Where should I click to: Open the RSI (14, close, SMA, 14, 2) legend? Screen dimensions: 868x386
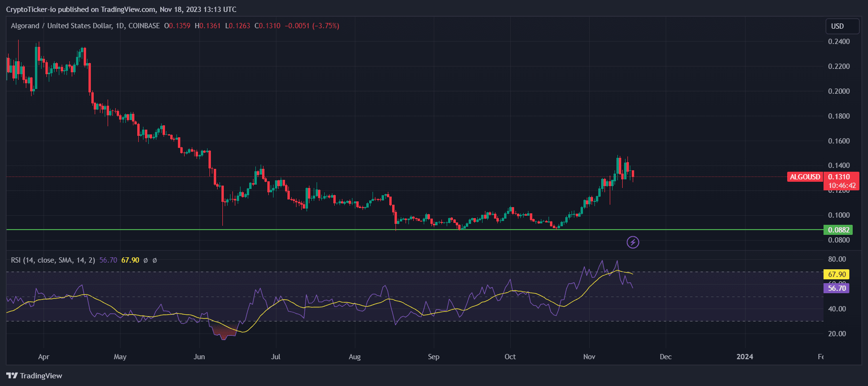point(53,260)
